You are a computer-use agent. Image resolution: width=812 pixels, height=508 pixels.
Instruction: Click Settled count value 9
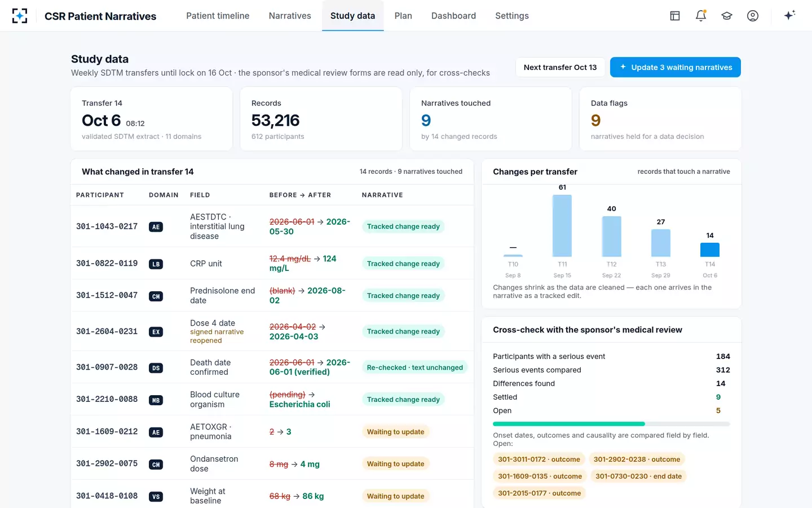pyautogui.click(x=718, y=397)
